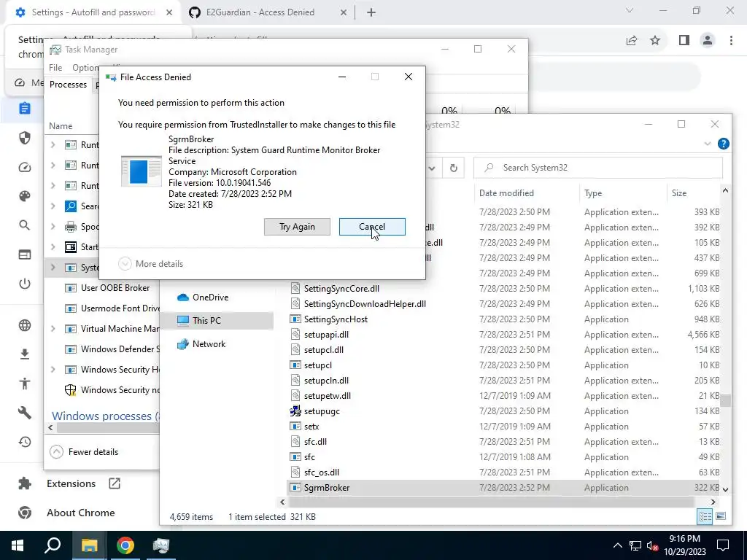
Task: Open notification center icon
Action: (723, 545)
